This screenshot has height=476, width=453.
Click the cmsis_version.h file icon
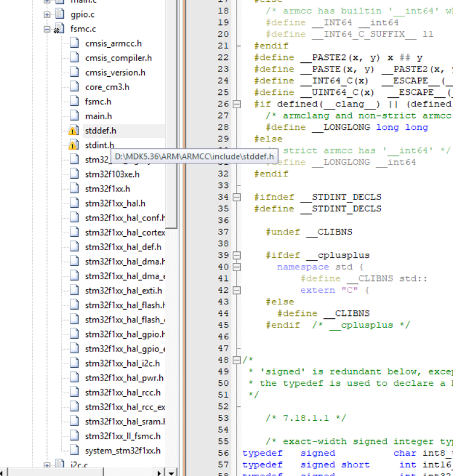pos(74,72)
